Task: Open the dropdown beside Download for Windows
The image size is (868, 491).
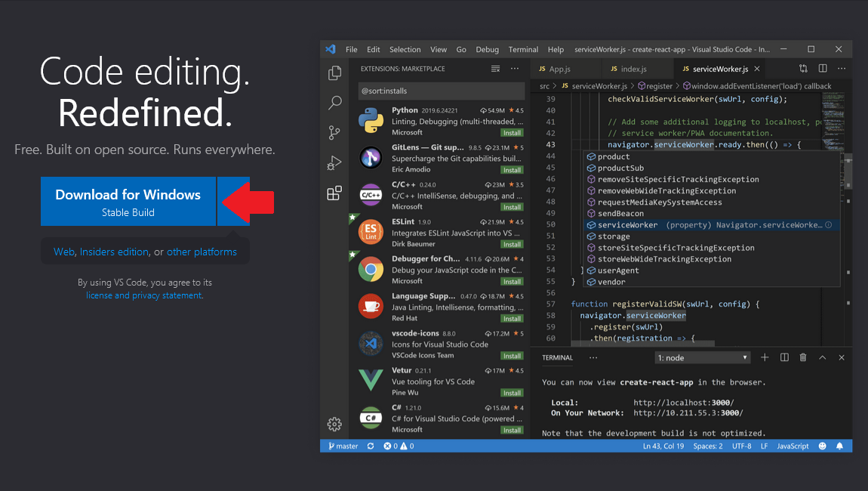Action: coord(235,201)
